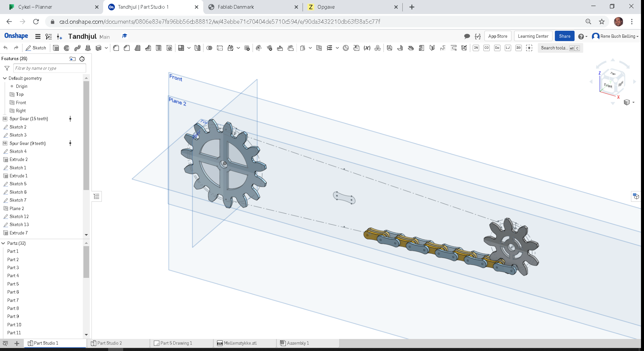Open the Learning Center button
Image resolution: width=644 pixels, height=351 pixels.
pyautogui.click(x=533, y=36)
